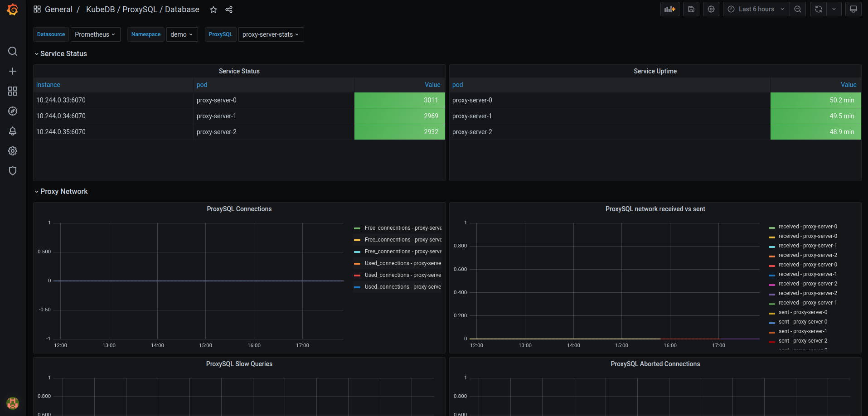Open the Prometheus datasource dropdown
This screenshot has height=416, width=868.
point(95,34)
